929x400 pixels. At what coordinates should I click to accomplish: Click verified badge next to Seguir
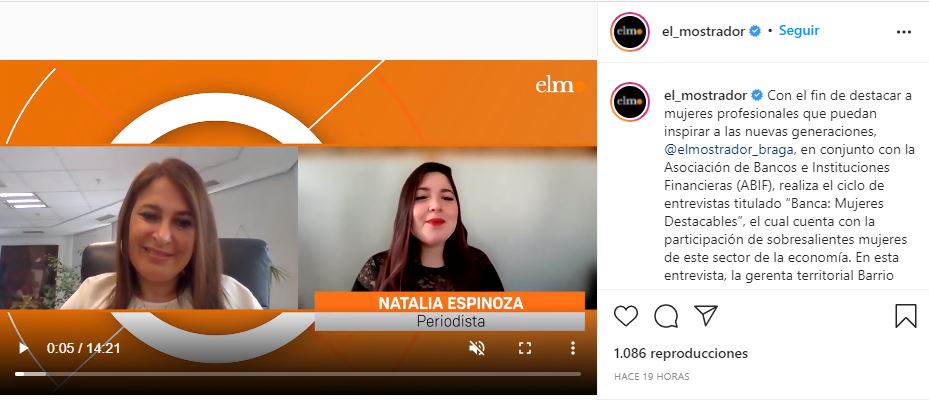(755, 31)
